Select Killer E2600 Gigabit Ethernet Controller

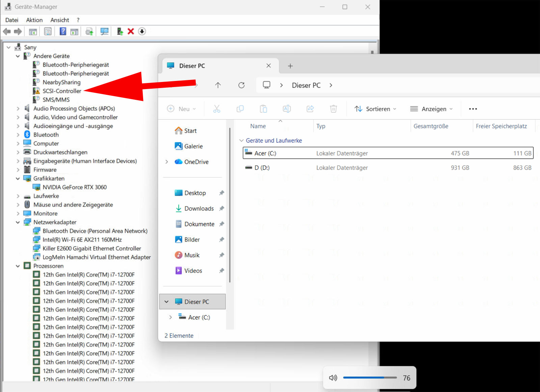tap(92, 249)
